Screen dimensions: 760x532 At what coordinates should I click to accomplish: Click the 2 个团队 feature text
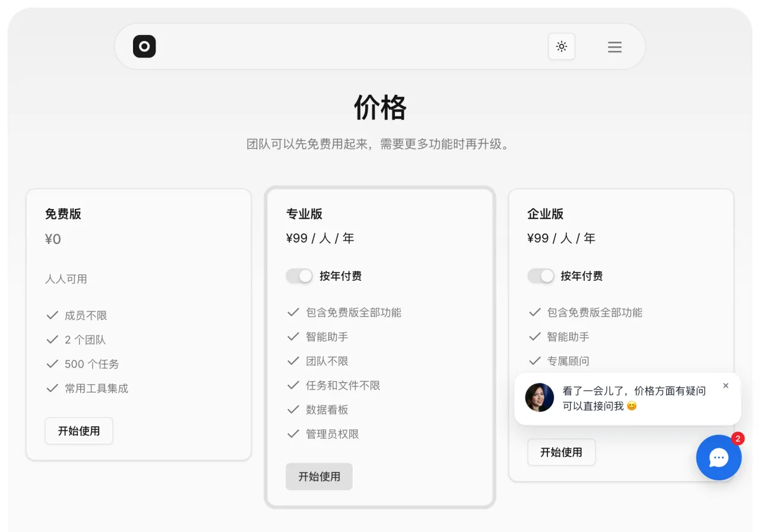coord(85,340)
